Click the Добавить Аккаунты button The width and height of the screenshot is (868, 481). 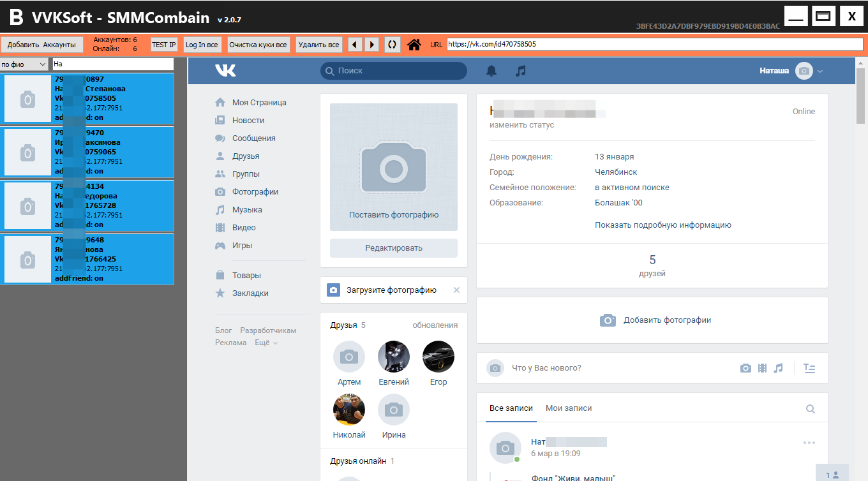(x=41, y=45)
